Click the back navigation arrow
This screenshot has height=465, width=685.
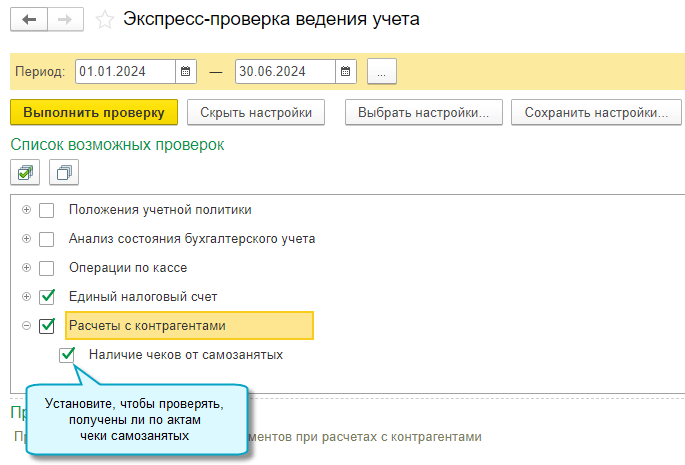point(29,19)
